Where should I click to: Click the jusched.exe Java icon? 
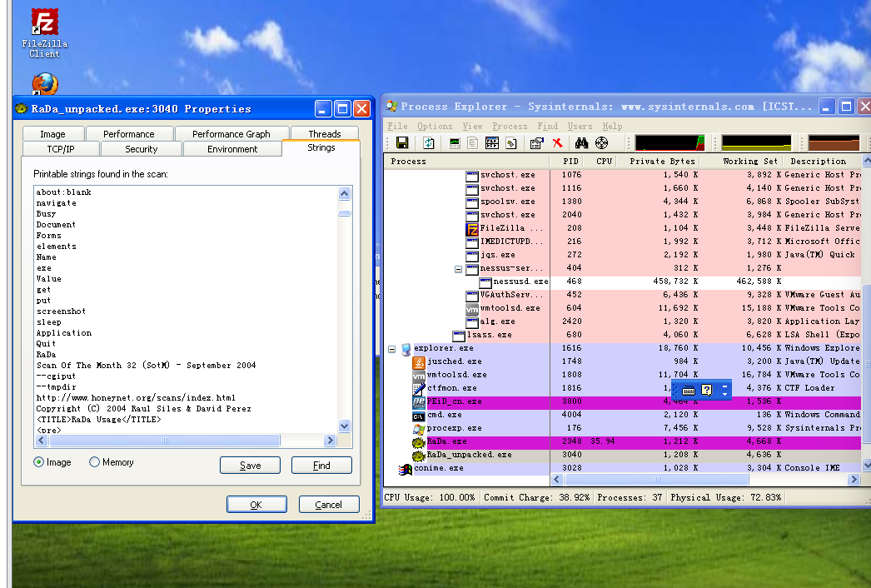418,361
